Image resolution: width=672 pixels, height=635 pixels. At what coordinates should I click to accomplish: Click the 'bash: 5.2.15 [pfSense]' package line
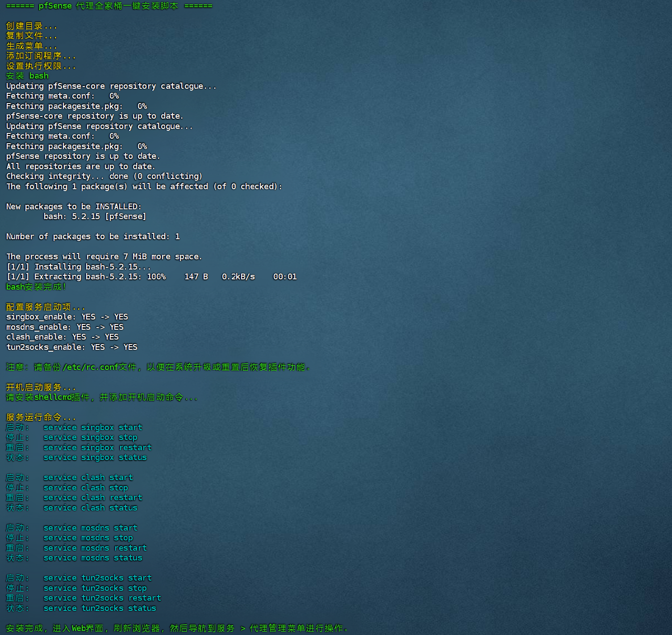pyautogui.click(x=95, y=216)
